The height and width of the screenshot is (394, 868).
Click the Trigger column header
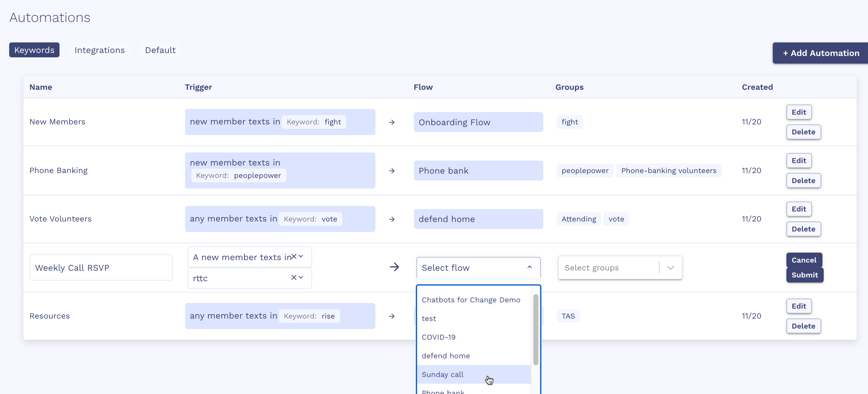pyautogui.click(x=198, y=87)
